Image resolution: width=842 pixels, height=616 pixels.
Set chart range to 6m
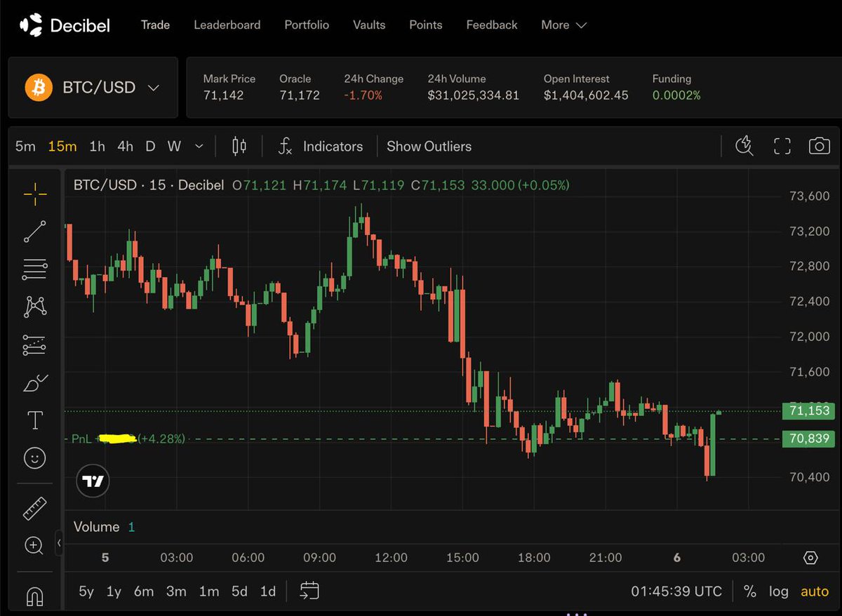pos(144,591)
